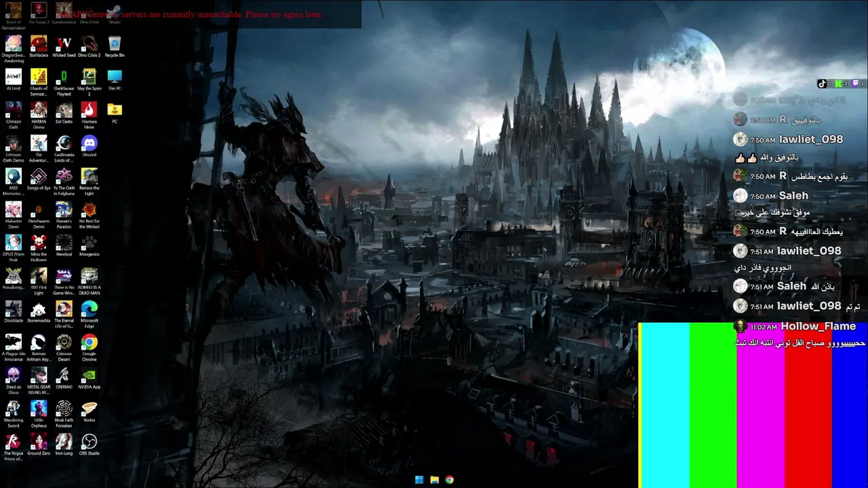Click the ONINAKI game icon
Image resolution: width=868 pixels, height=488 pixels.
(64, 378)
